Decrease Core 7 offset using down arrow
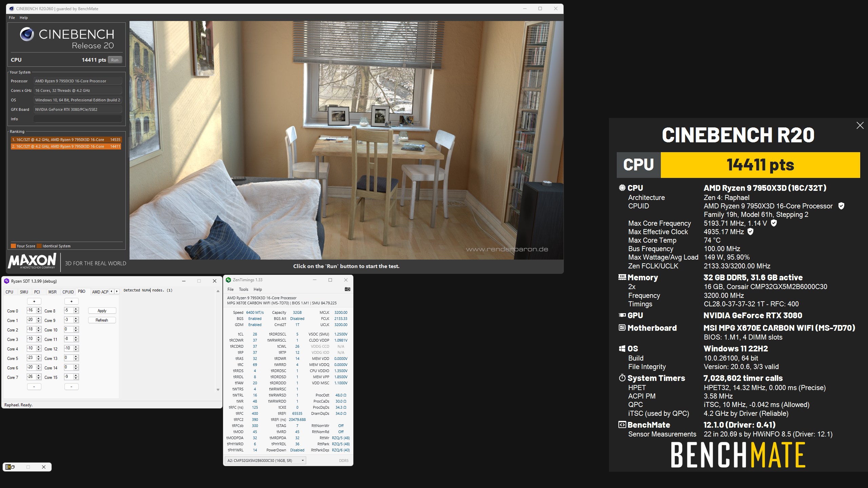 point(39,378)
